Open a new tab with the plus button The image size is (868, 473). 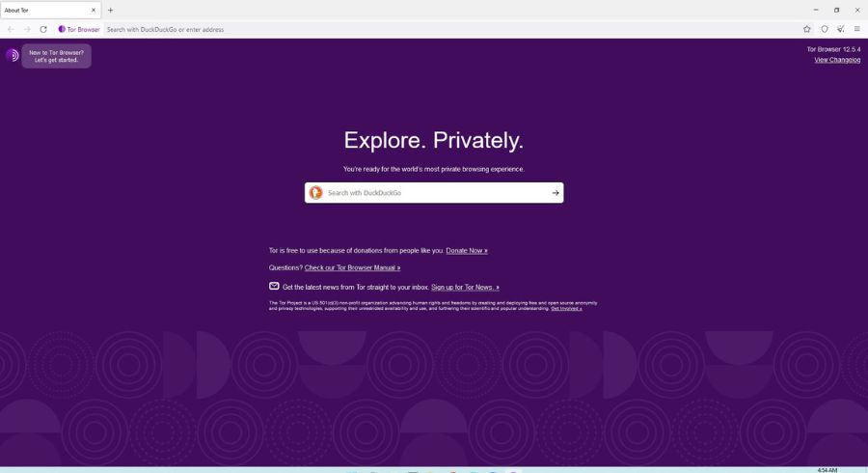click(110, 10)
